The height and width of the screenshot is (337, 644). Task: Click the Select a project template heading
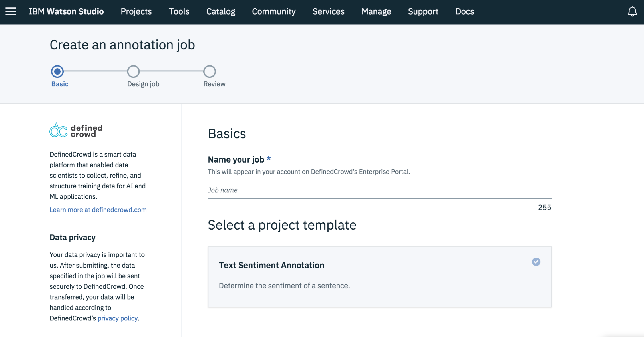coord(282,225)
